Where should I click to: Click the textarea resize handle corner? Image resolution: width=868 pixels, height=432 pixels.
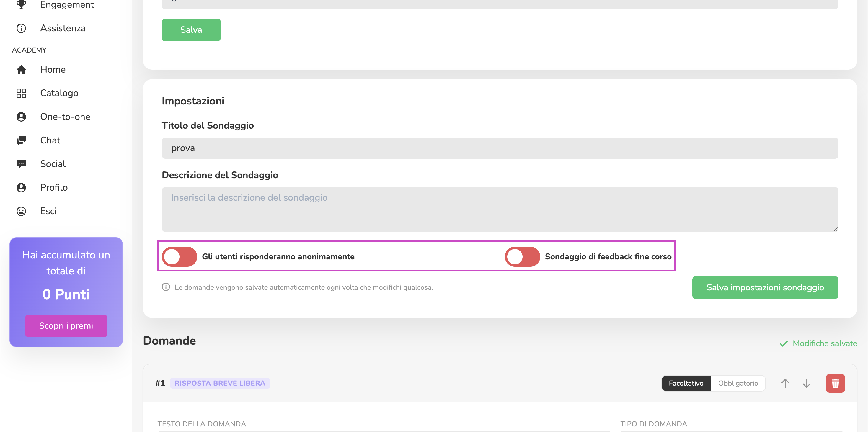tap(836, 229)
